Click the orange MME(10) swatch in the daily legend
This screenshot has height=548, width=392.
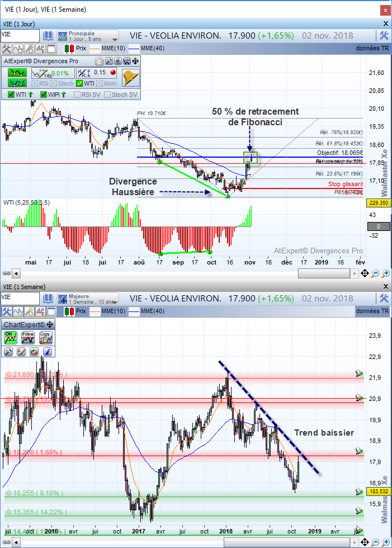tap(95, 49)
